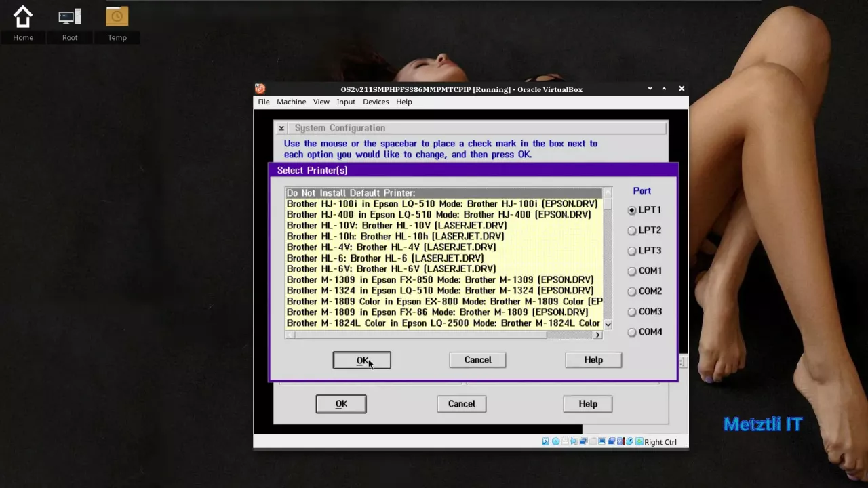Select Brother M-1809 Color printer entry
868x488 pixels.
coord(443,302)
